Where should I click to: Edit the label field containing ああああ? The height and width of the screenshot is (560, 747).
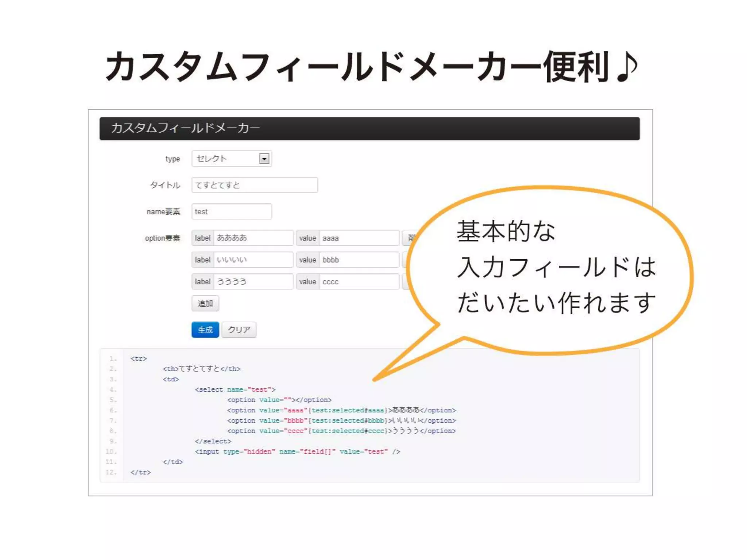[253, 238]
